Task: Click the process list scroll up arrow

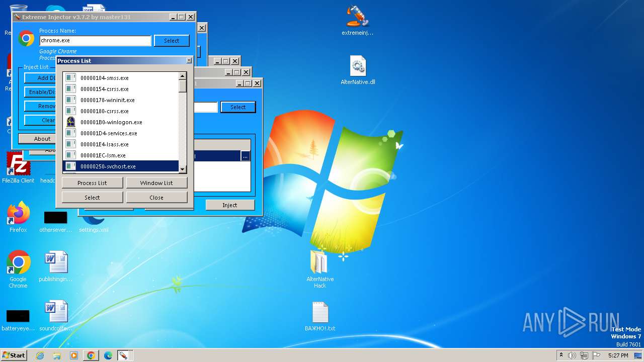Action: tap(183, 76)
